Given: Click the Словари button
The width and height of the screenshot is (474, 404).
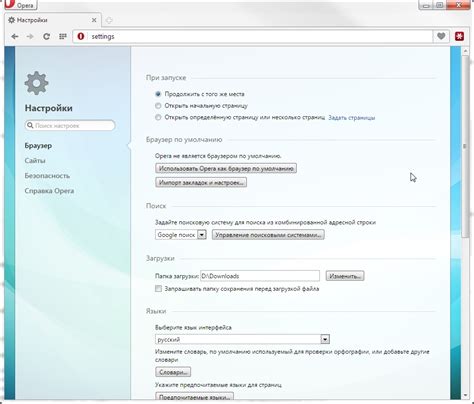Looking at the screenshot, I should (173, 372).
